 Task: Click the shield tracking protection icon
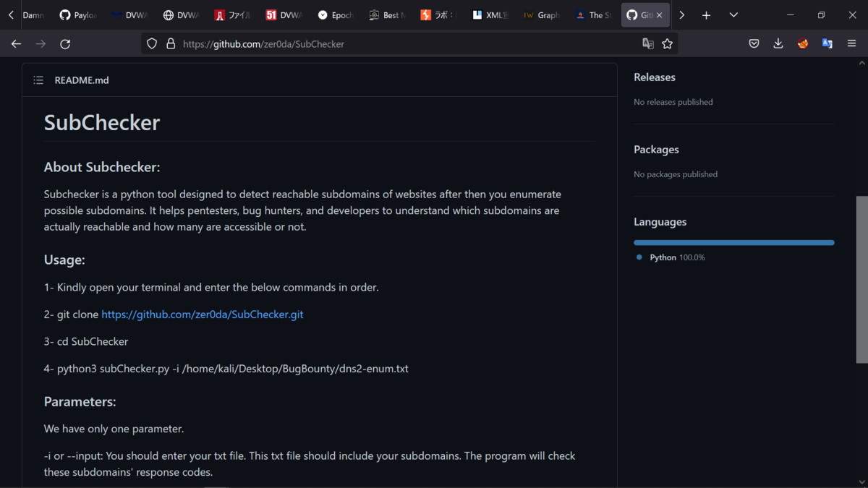(x=152, y=44)
